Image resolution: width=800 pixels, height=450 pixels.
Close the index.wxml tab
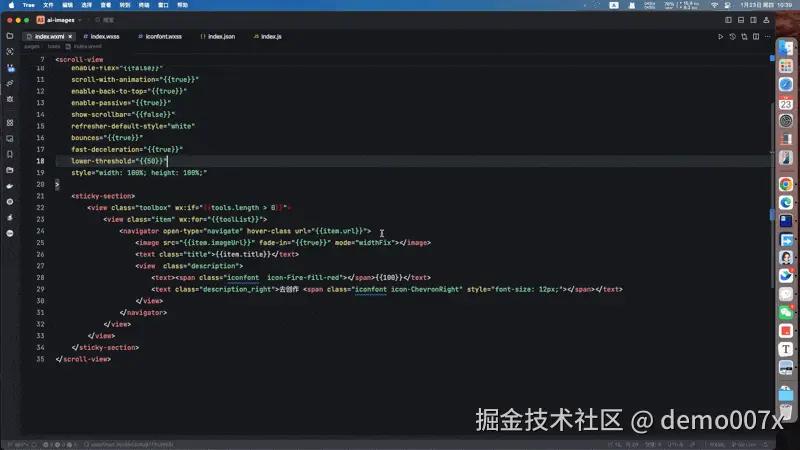[70, 37]
